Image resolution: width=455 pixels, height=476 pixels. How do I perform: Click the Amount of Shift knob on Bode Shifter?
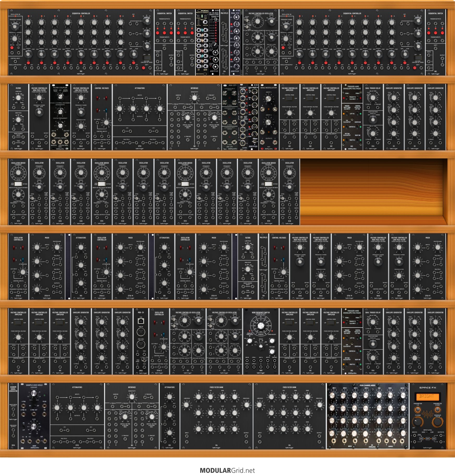[x=261, y=326]
